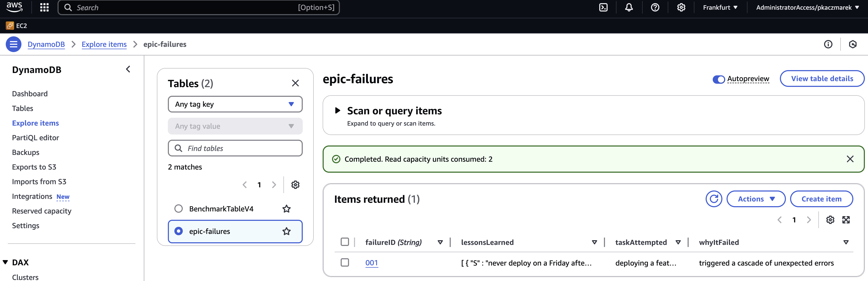This screenshot has height=281, width=868.
Task: Open the help question mark menu
Action: pyautogui.click(x=655, y=7)
